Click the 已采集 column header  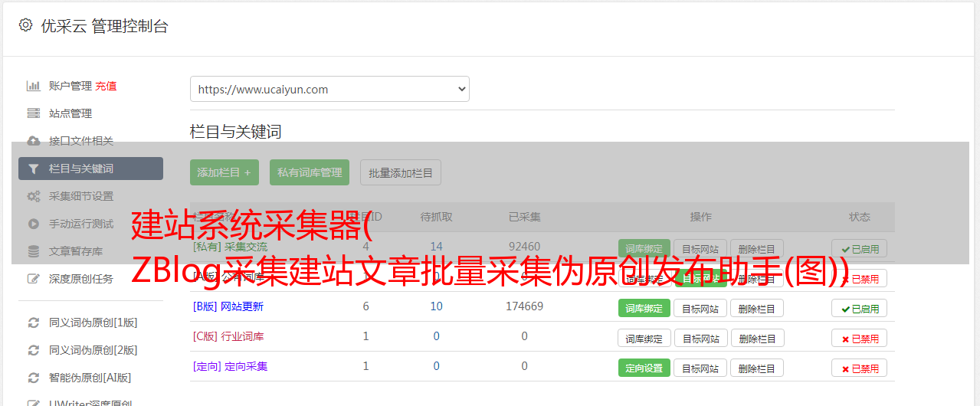[x=524, y=217]
